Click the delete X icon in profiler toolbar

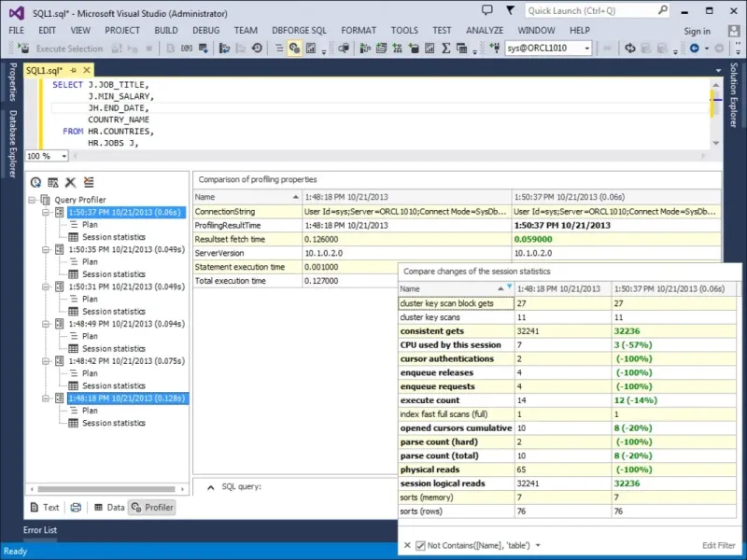click(x=70, y=182)
